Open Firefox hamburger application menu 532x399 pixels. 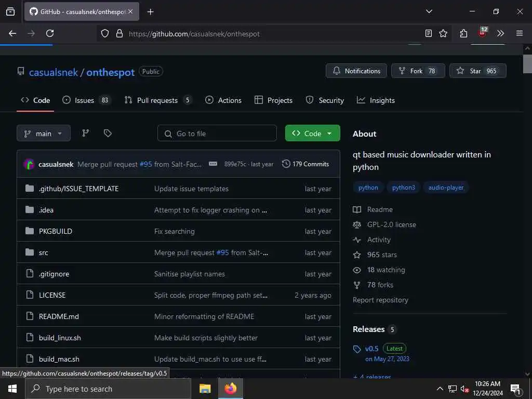[520, 33]
